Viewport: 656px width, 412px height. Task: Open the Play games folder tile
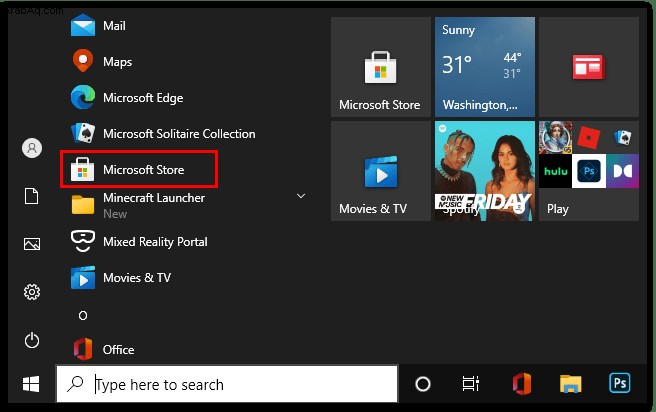589,171
